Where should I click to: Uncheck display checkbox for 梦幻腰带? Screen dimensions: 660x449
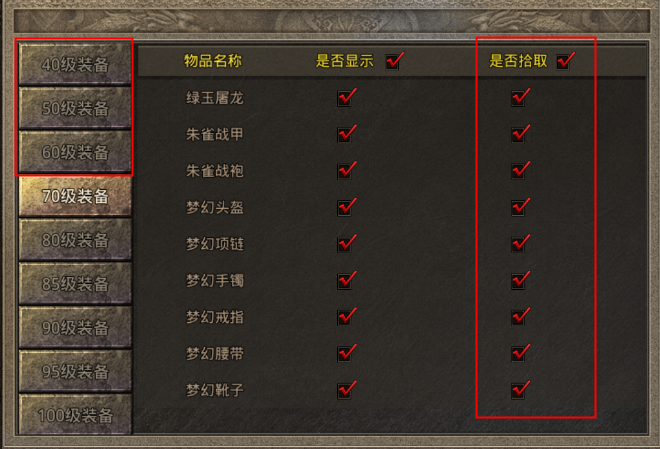pos(344,354)
